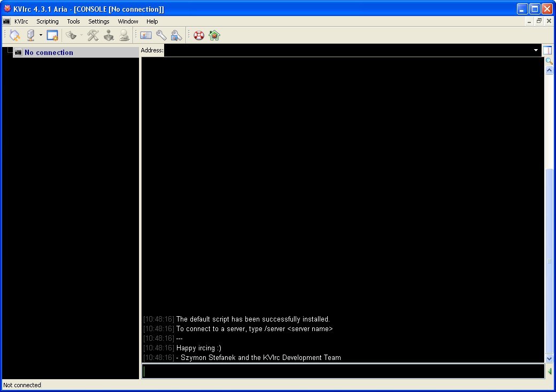The height and width of the screenshot is (392, 556).
Task: Expand the Address bar dropdown arrow
Action: 536,50
